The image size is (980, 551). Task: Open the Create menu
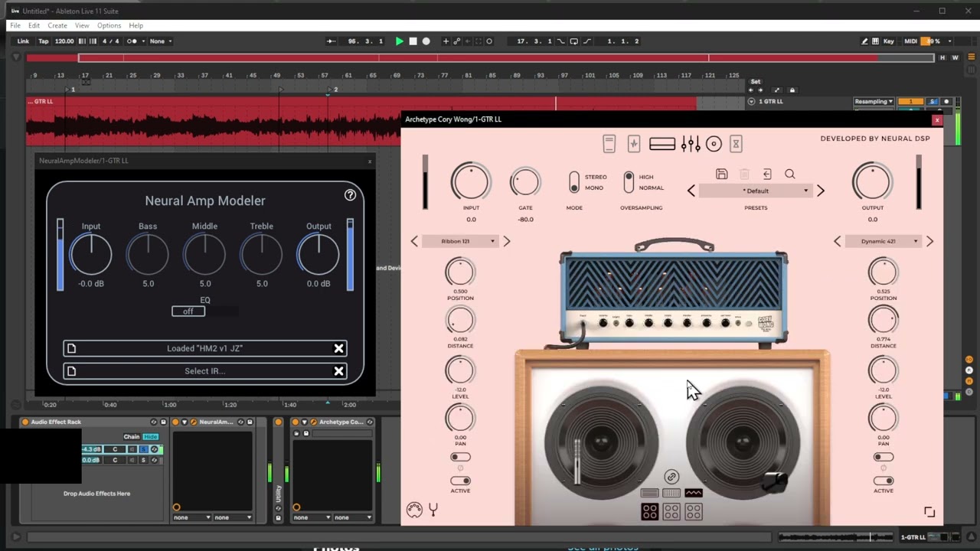click(x=57, y=25)
